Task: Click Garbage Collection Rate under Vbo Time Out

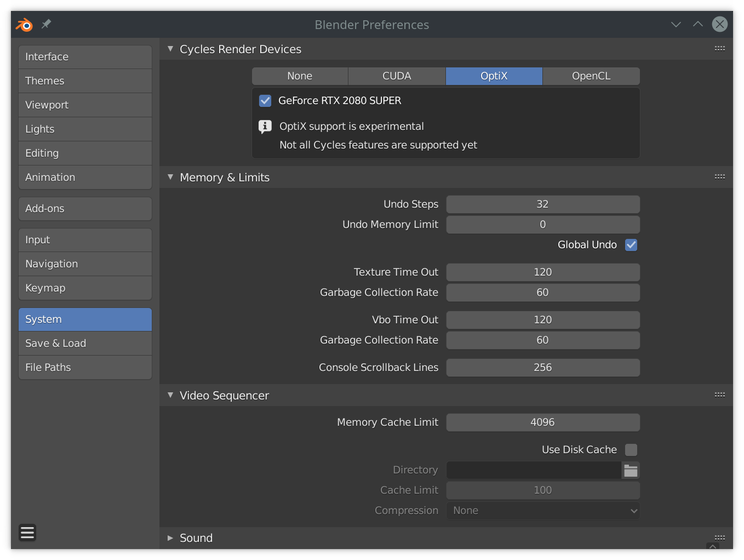Action: coord(543,340)
